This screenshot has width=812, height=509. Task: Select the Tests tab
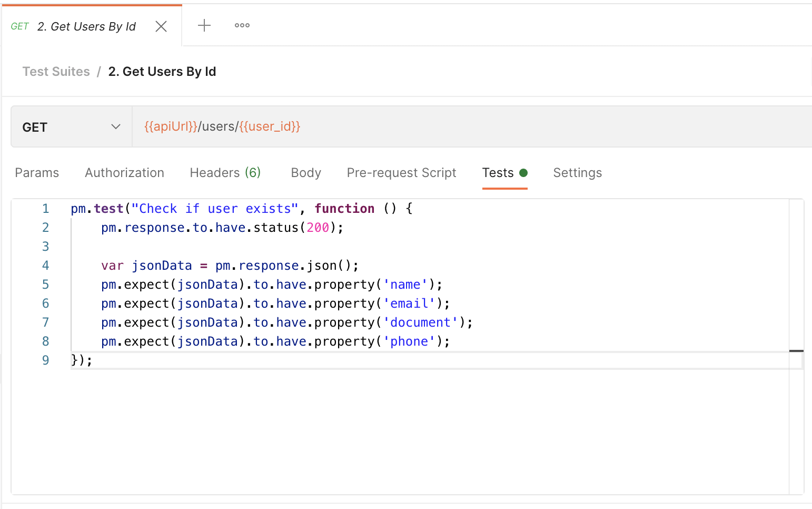(x=504, y=173)
